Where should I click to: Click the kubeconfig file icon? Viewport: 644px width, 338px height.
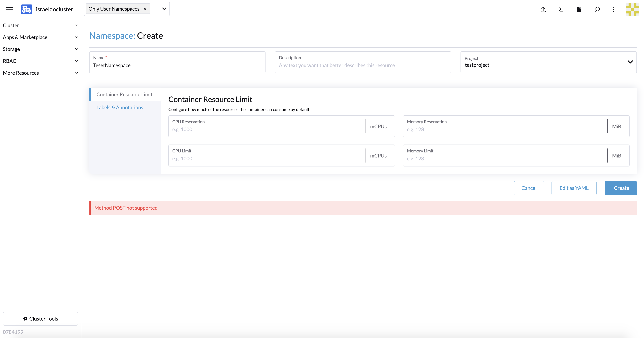pyautogui.click(x=579, y=9)
